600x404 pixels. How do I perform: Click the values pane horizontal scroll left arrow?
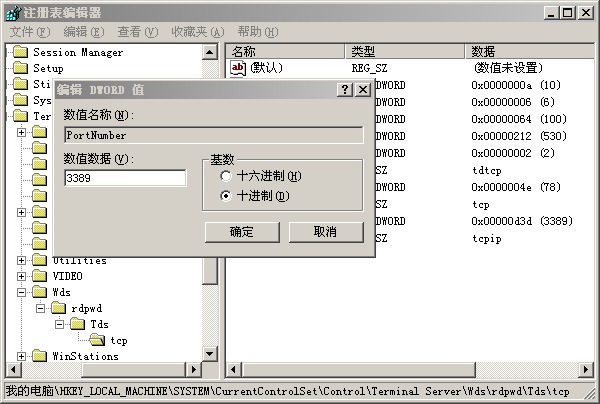click(x=233, y=370)
